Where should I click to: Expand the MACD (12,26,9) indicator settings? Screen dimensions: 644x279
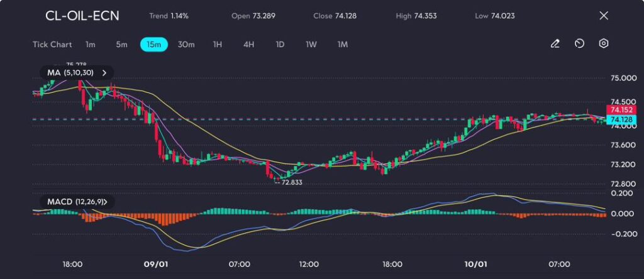coord(105,202)
